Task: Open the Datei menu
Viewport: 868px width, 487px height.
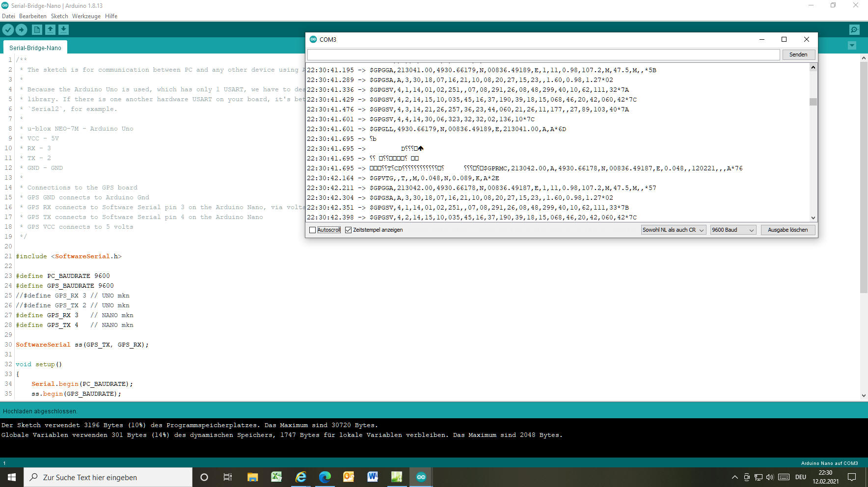Action: point(8,16)
